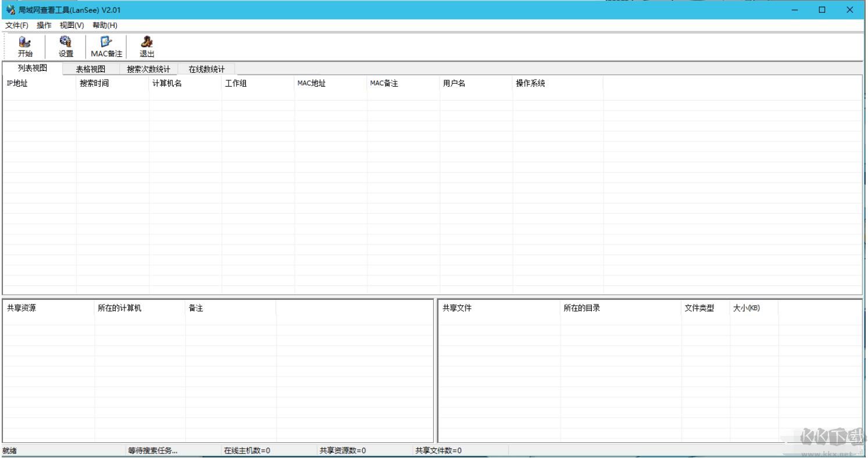The height and width of the screenshot is (458, 868).
Task: Click the 等待搜索任务... status text
Action: point(153,450)
